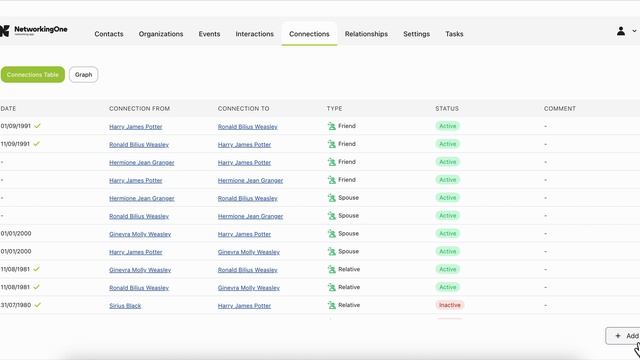Click the checkmark beside date 31/07/1980
Screen dimensions: 640x360
[38, 305]
